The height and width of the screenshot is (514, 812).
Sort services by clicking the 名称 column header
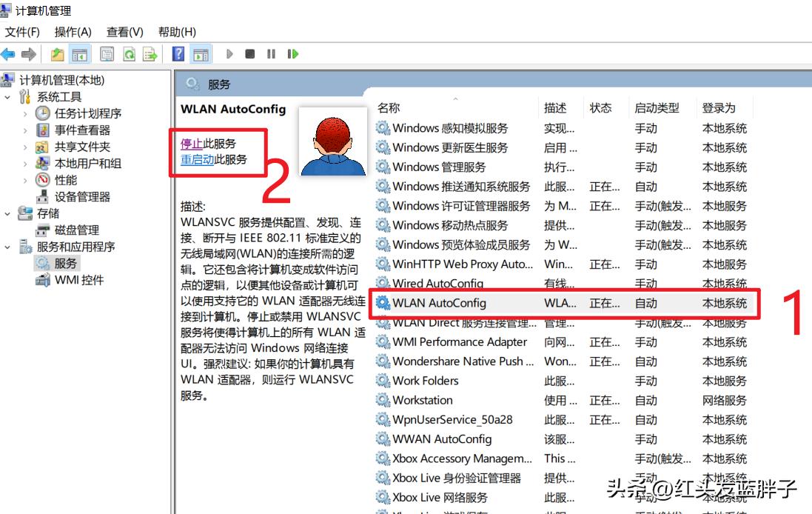(388, 107)
